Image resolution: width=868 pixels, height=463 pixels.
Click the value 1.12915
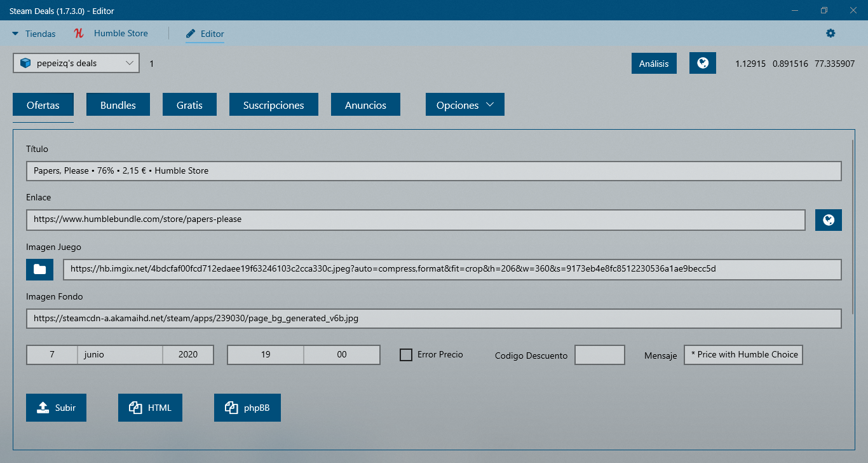click(750, 64)
